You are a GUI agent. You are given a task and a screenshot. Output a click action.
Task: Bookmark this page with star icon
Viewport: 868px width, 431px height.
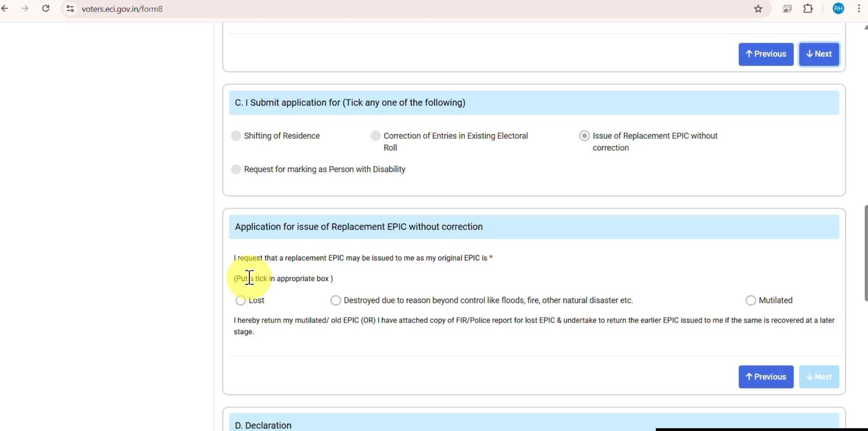tap(758, 9)
